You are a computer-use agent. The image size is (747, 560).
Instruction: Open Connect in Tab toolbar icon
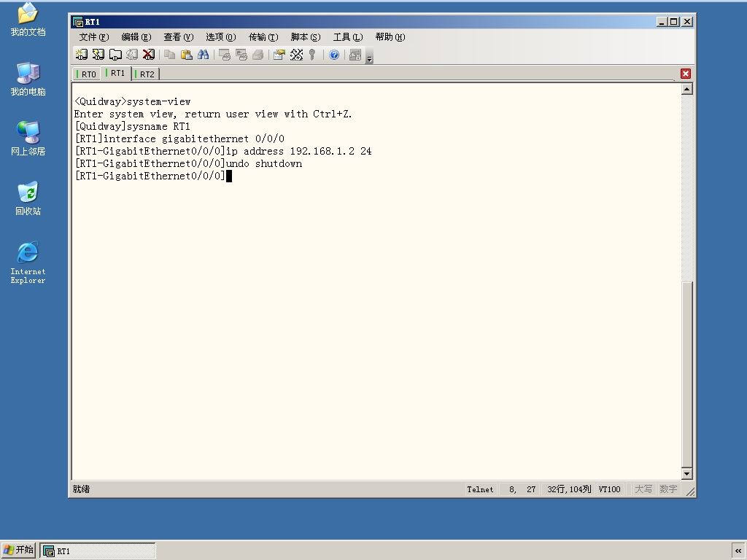click(115, 55)
